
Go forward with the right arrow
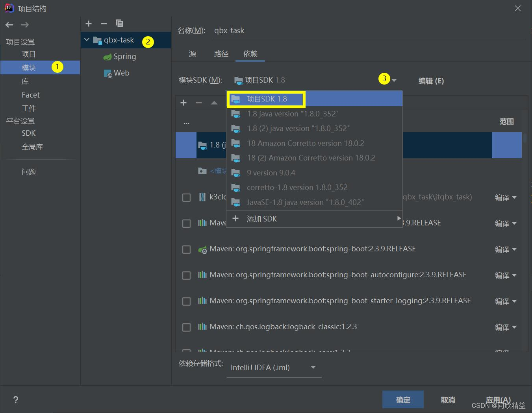point(25,25)
